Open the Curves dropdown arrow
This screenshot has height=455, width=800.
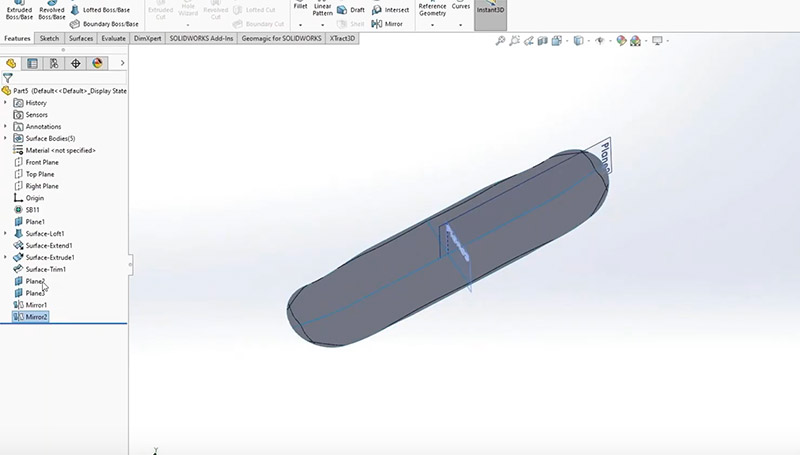click(x=461, y=24)
